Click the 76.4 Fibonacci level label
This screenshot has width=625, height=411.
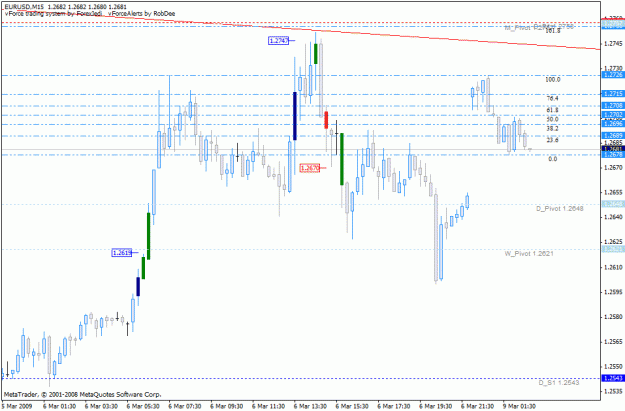click(x=552, y=98)
